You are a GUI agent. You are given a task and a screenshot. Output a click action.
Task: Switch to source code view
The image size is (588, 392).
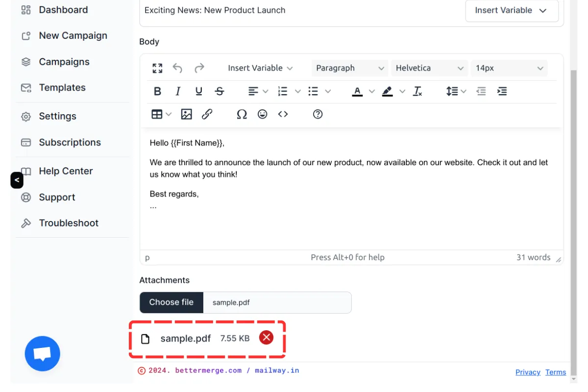283,114
